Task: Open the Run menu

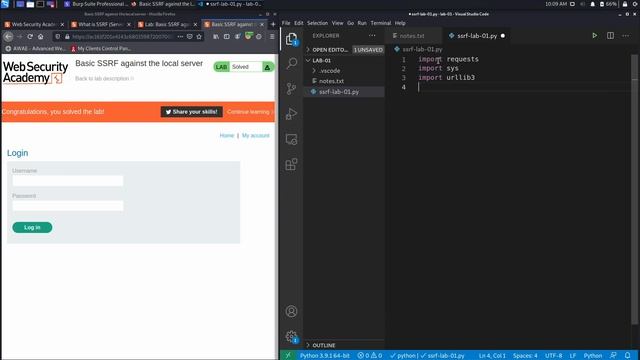Action: pyautogui.click(x=362, y=23)
